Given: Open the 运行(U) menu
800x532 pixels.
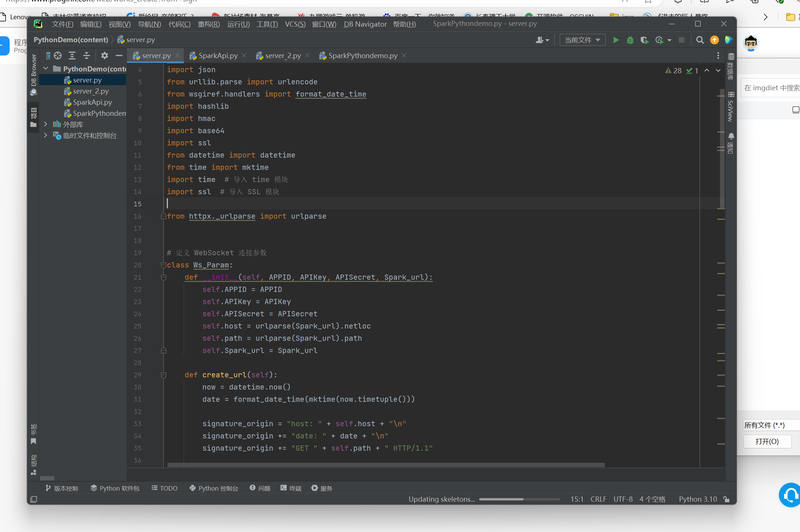Looking at the screenshot, I should pyautogui.click(x=238, y=24).
